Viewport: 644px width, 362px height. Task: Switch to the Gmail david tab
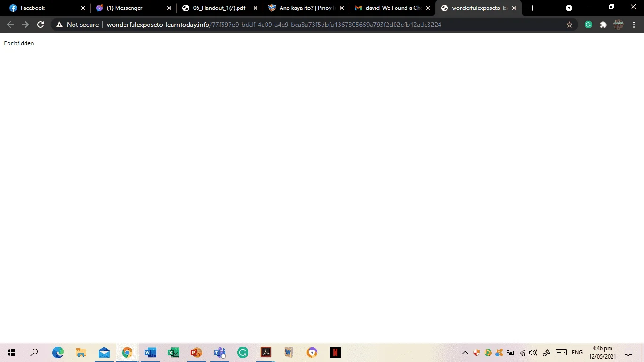[x=392, y=8]
